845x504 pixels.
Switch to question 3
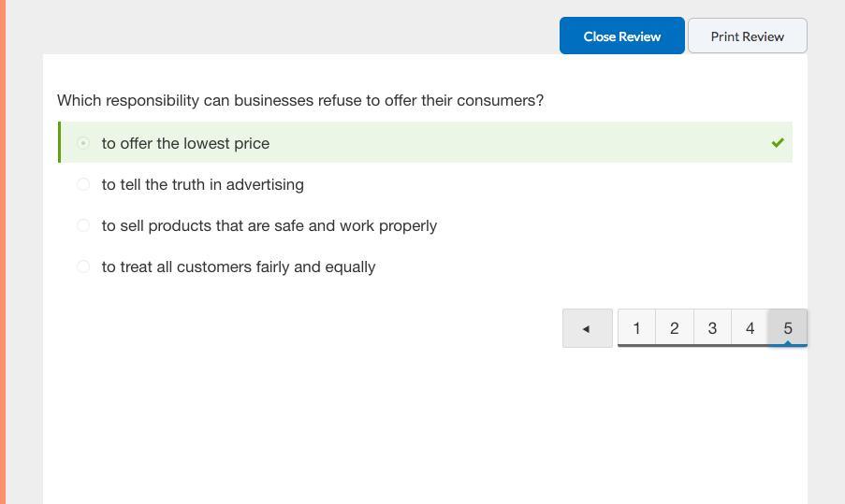click(x=712, y=328)
